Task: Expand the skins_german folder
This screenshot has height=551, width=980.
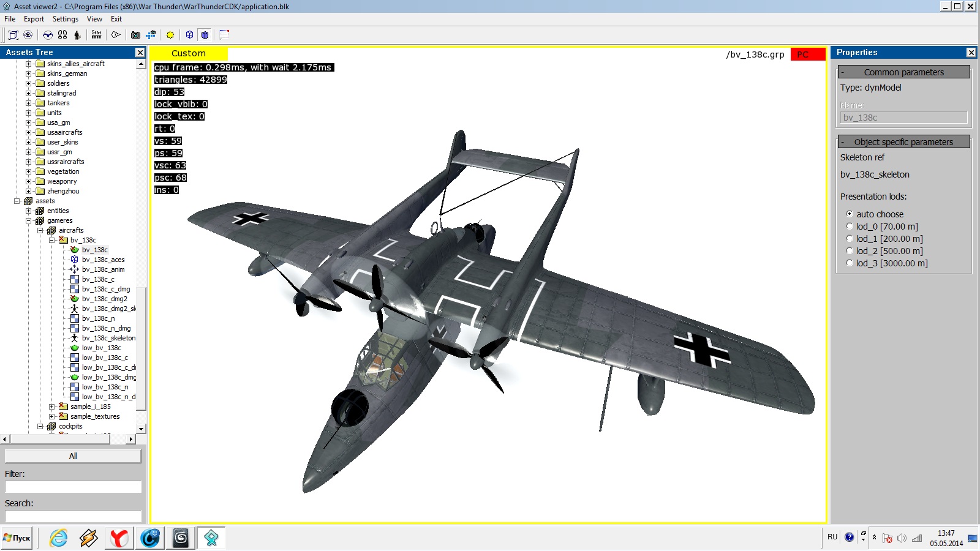Action: point(28,73)
